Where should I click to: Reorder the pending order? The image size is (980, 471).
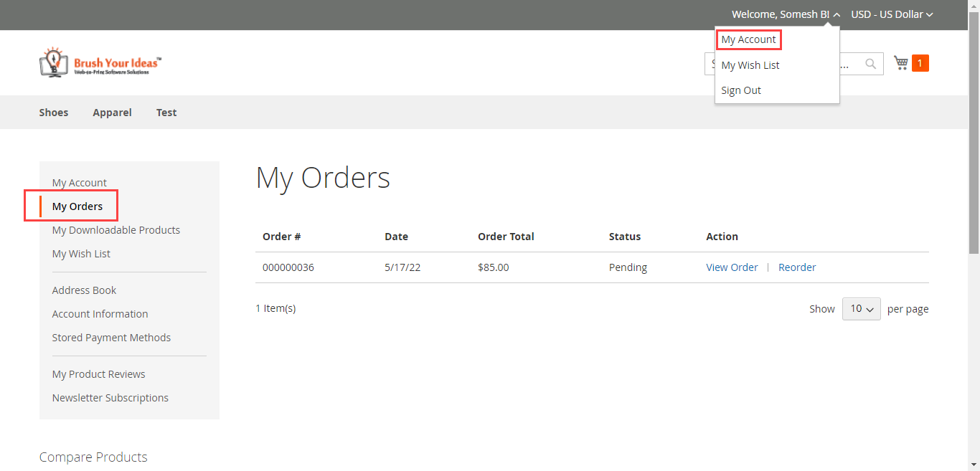[x=796, y=267]
